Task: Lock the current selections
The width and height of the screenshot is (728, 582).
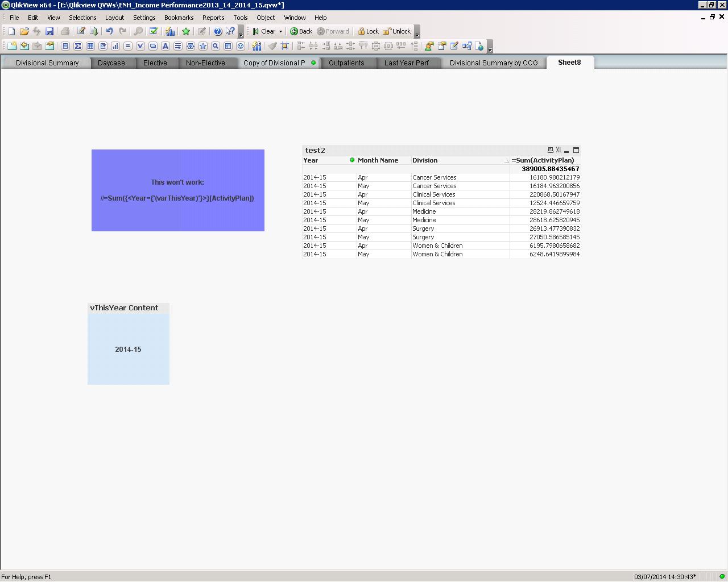Action: coord(368,32)
